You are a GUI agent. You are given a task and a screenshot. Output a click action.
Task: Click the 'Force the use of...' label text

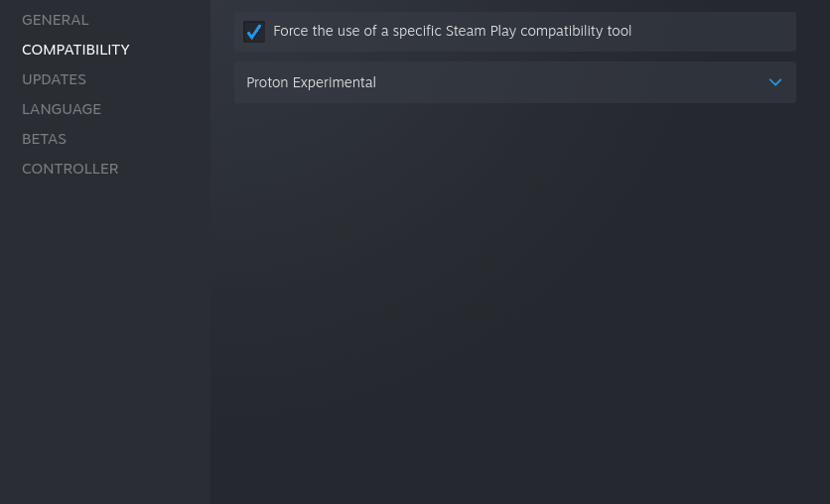[x=452, y=32]
